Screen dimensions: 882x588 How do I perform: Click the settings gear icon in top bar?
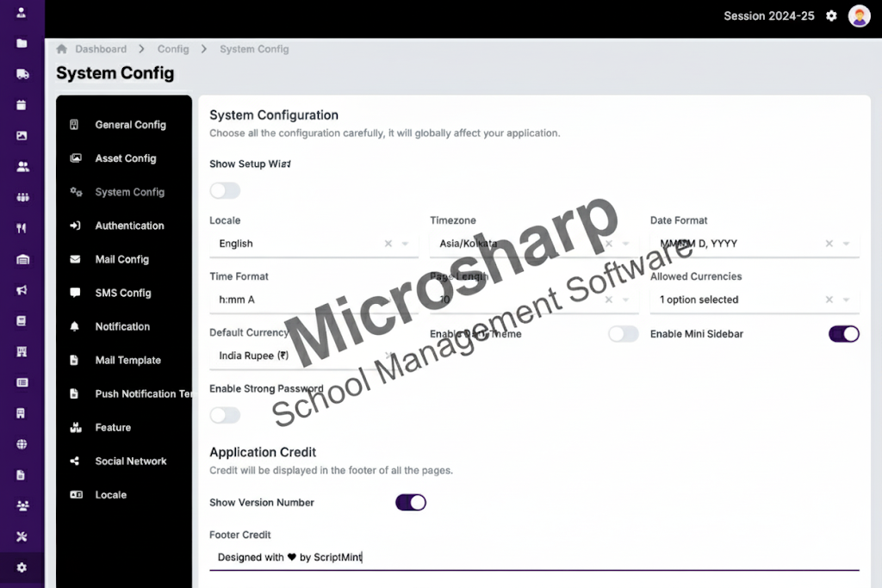(x=831, y=15)
